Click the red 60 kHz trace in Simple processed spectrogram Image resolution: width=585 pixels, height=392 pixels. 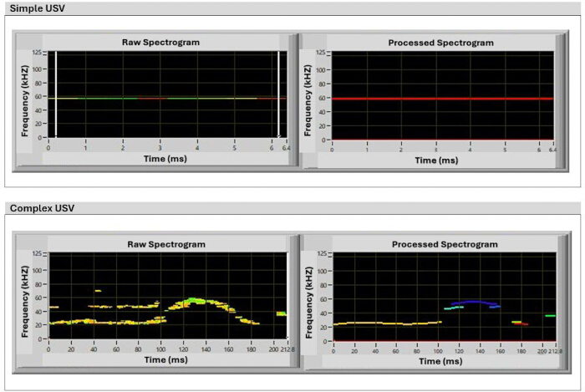pyautogui.click(x=442, y=99)
